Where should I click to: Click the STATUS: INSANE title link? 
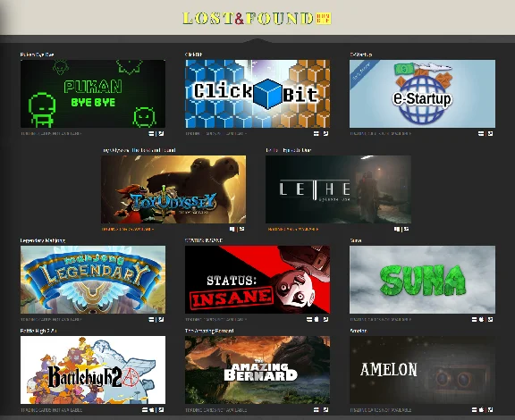click(204, 240)
